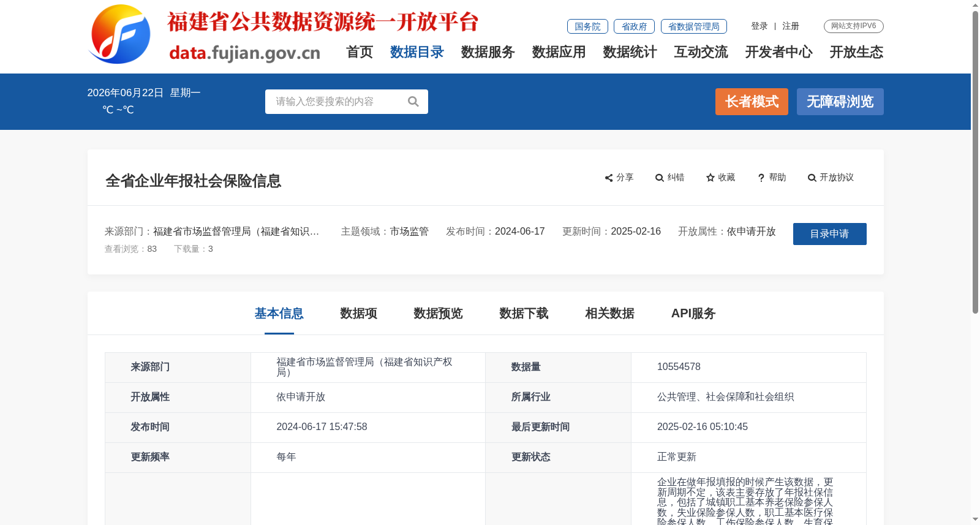Click the 网站支持IPV6 badge

pyautogui.click(x=854, y=26)
